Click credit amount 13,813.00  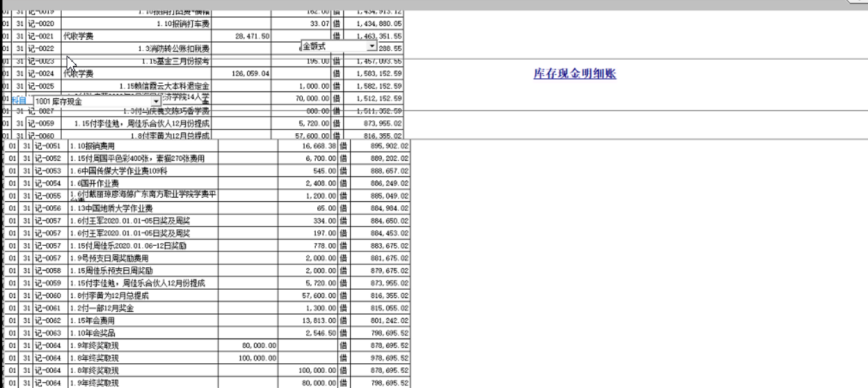pos(320,320)
